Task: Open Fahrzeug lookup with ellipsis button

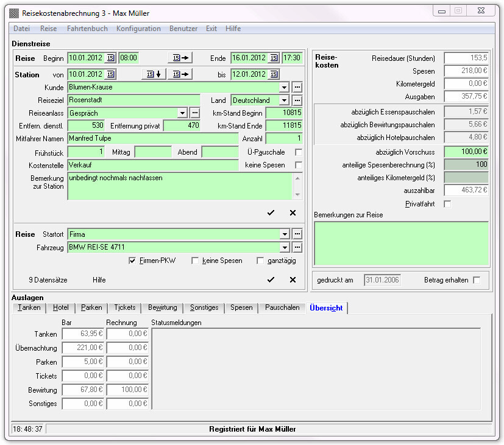Action: point(297,247)
